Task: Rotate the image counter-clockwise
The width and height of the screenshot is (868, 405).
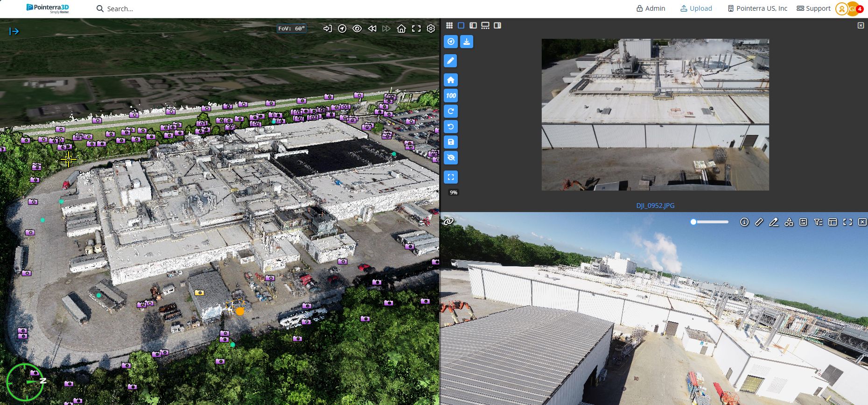Action: tap(451, 127)
